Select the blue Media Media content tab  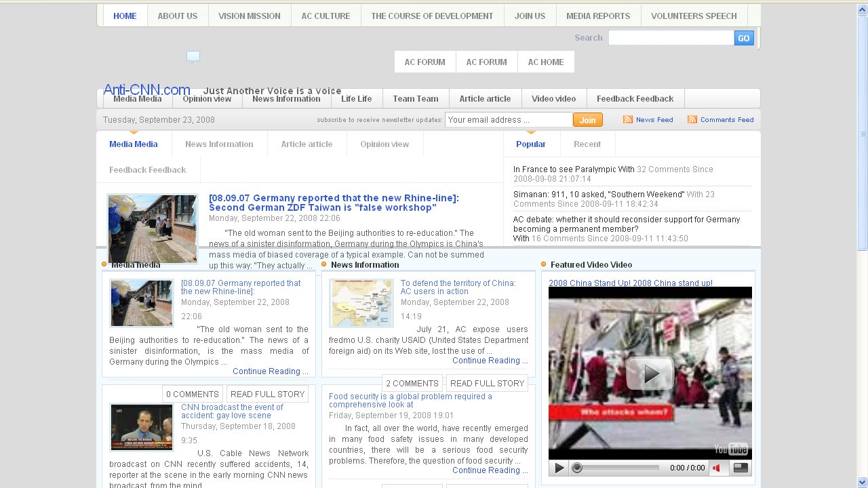[134, 144]
